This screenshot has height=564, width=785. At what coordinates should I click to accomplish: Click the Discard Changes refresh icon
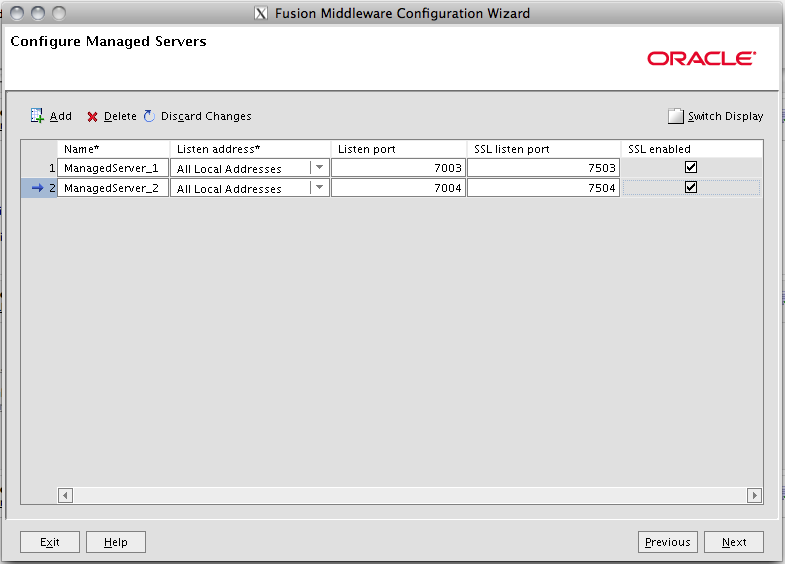point(149,116)
